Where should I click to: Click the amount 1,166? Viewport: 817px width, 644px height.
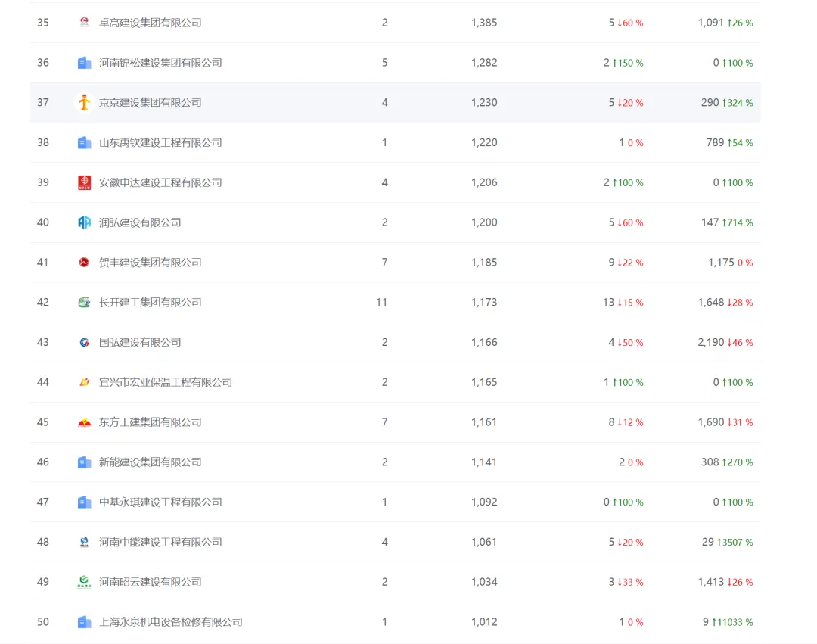[484, 342]
